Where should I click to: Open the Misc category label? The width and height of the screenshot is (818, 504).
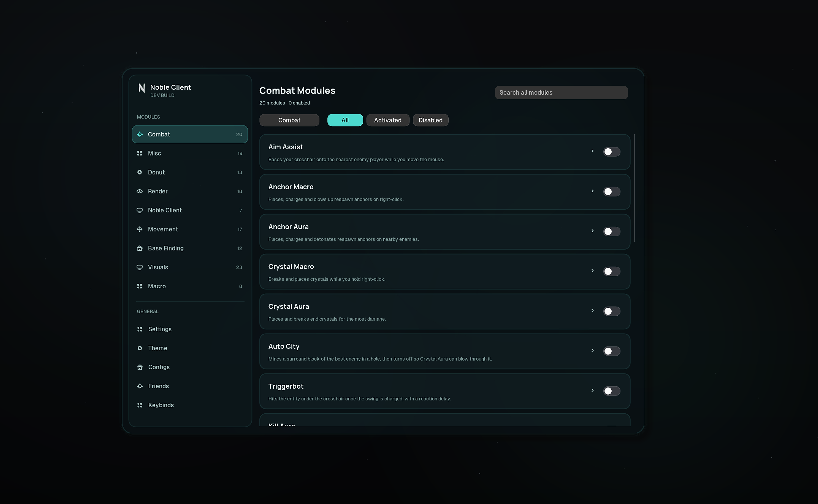pos(154,153)
